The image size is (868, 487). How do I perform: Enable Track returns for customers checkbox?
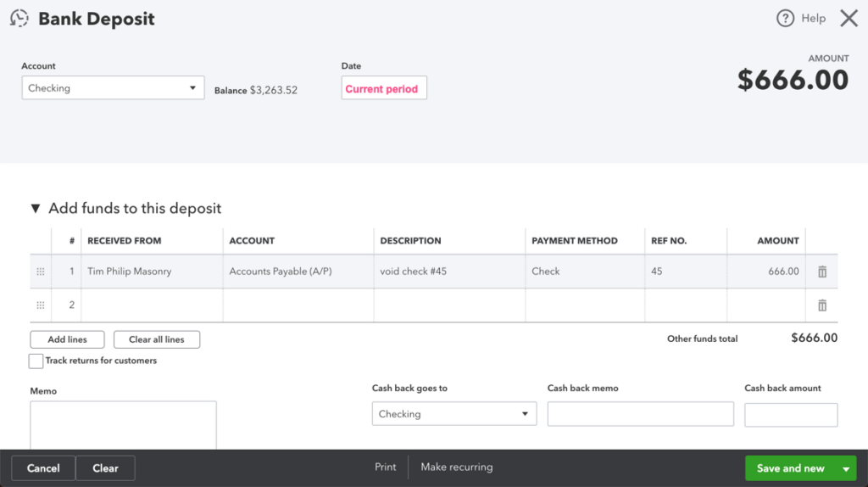(36, 361)
